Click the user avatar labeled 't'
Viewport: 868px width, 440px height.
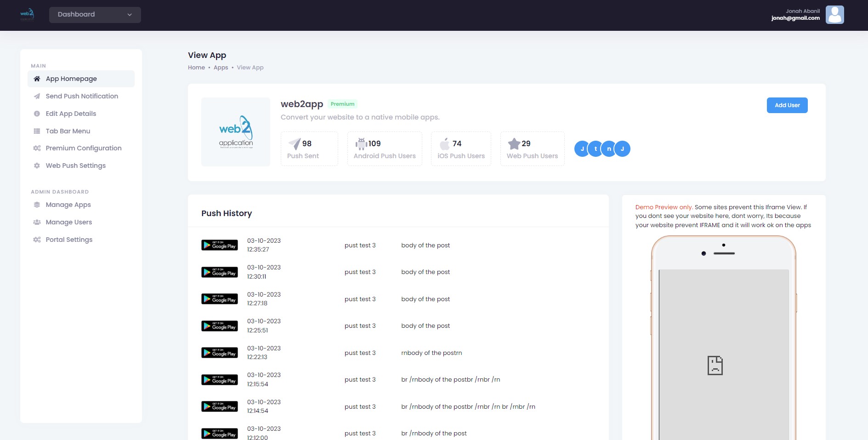click(596, 149)
